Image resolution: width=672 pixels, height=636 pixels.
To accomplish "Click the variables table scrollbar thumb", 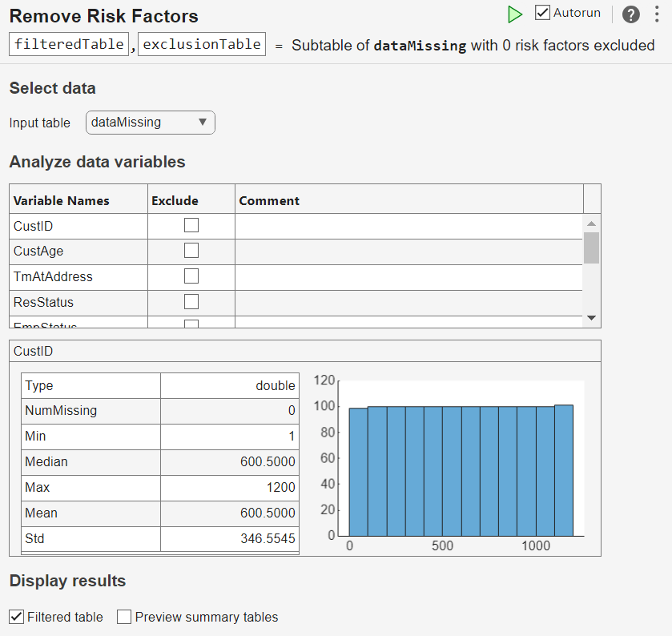I will pyautogui.click(x=591, y=248).
